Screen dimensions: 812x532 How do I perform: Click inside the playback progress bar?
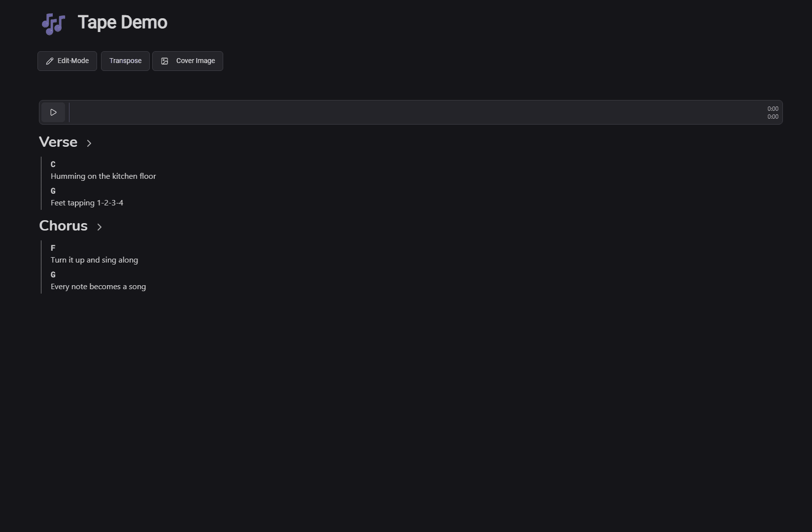pyautogui.click(x=394, y=112)
